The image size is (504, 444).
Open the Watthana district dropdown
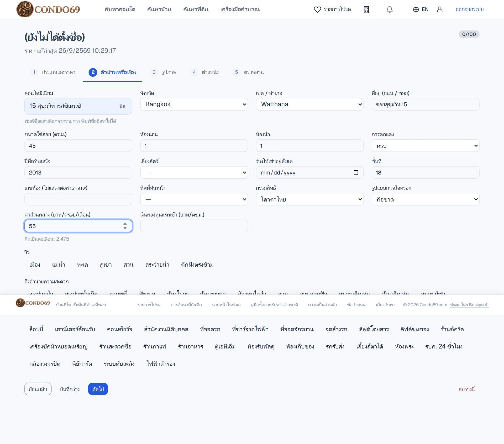coord(310,104)
